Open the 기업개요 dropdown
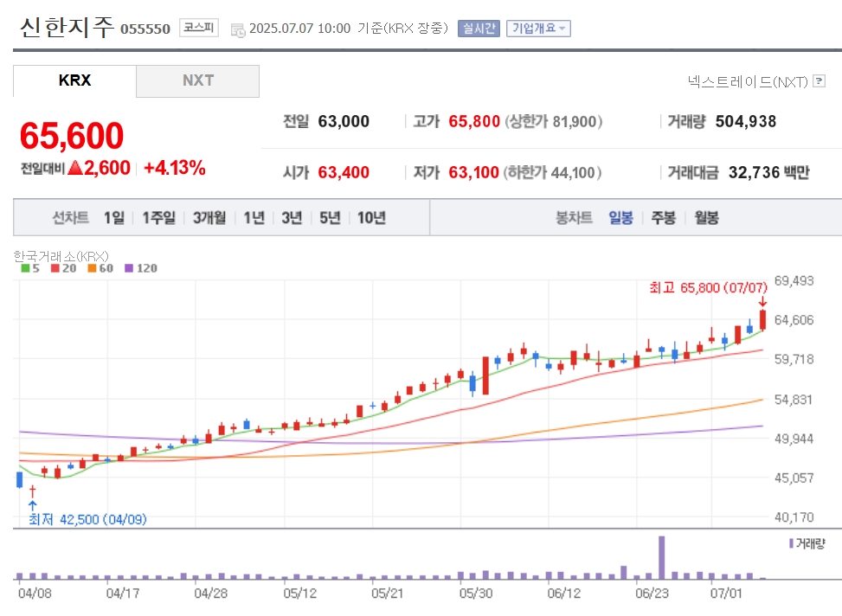The image size is (842, 616). [x=538, y=29]
